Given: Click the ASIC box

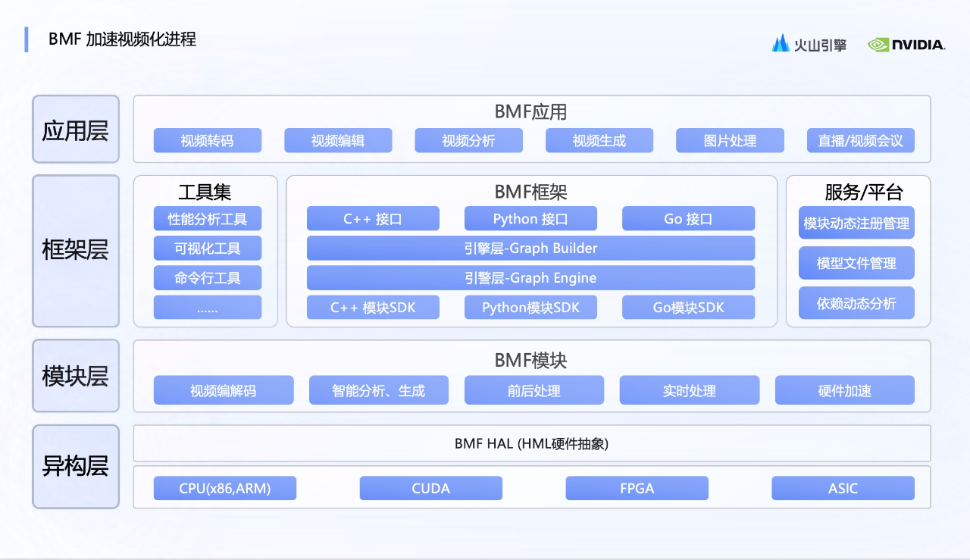Looking at the screenshot, I should point(843,488).
